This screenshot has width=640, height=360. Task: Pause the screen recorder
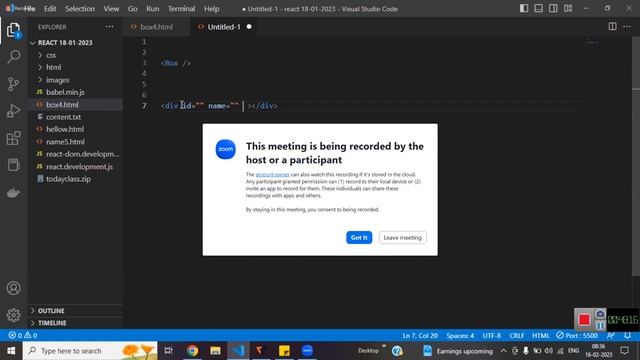(x=600, y=325)
